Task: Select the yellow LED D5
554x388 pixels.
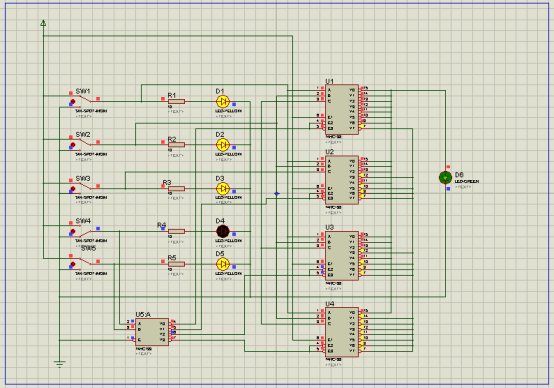Action: [x=223, y=264]
